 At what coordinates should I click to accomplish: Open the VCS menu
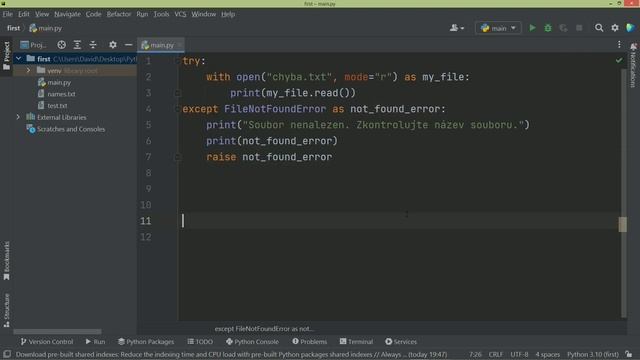(x=180, y=14)
